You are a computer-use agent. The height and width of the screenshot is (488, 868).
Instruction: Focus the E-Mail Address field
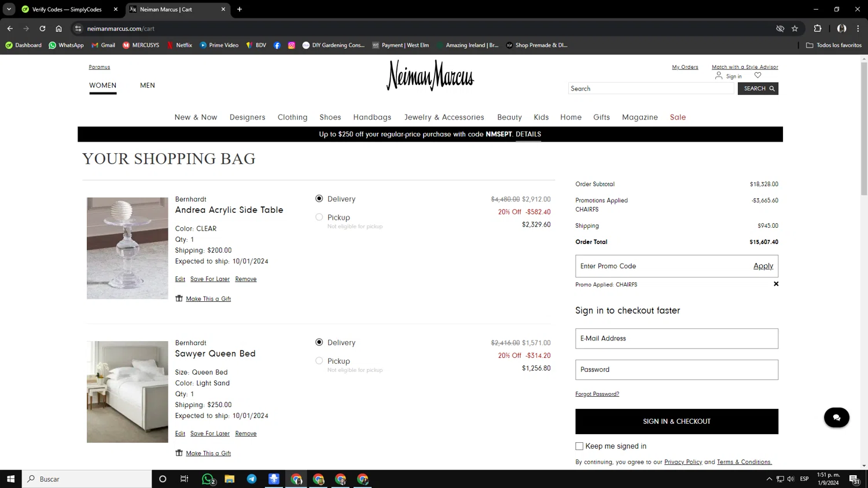[x=676, y=339]
